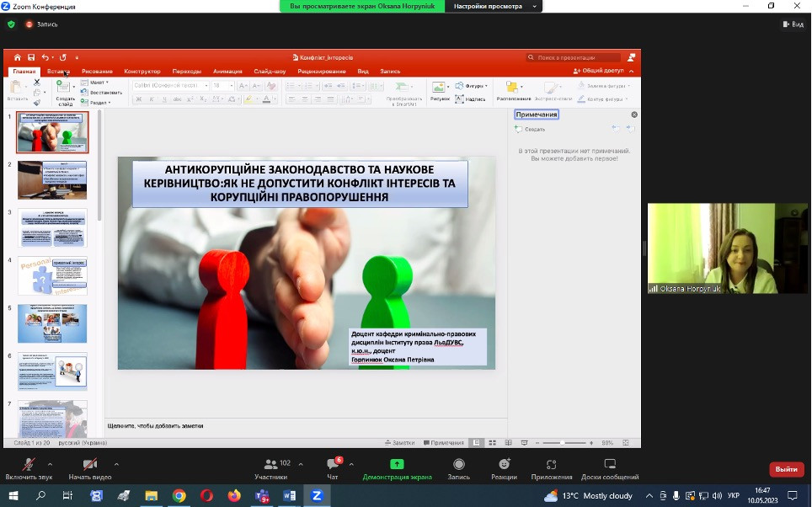Open the Zoom chat panel
The height and width of the screenshot is (507, 812).
333,465
